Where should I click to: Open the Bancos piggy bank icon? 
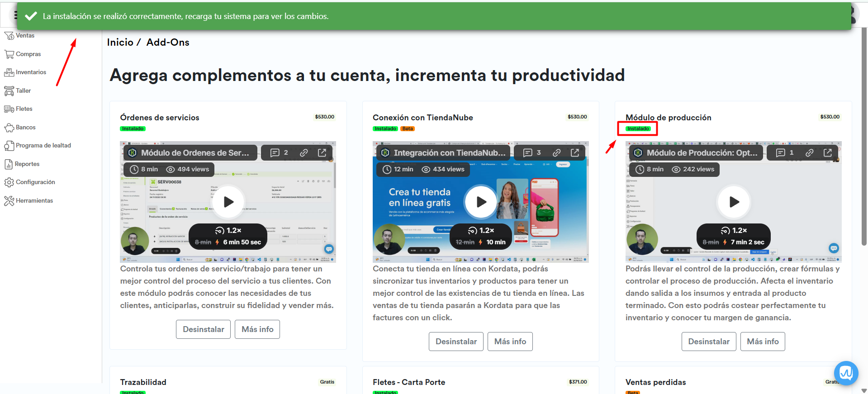pos(9,128)
